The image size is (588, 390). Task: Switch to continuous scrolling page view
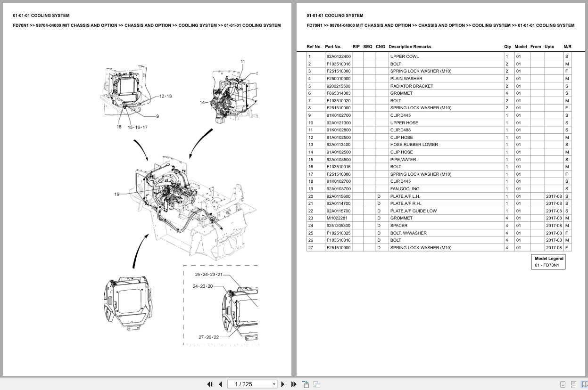point(574,384)
